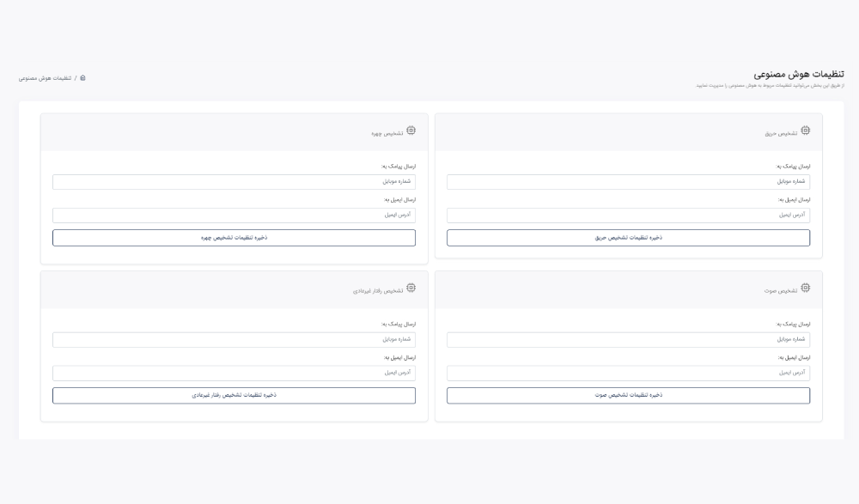
Task: Select the آدرس ایمیل field in تشخیص چهره
Action: pyautogui.click(x=234, y=216)
